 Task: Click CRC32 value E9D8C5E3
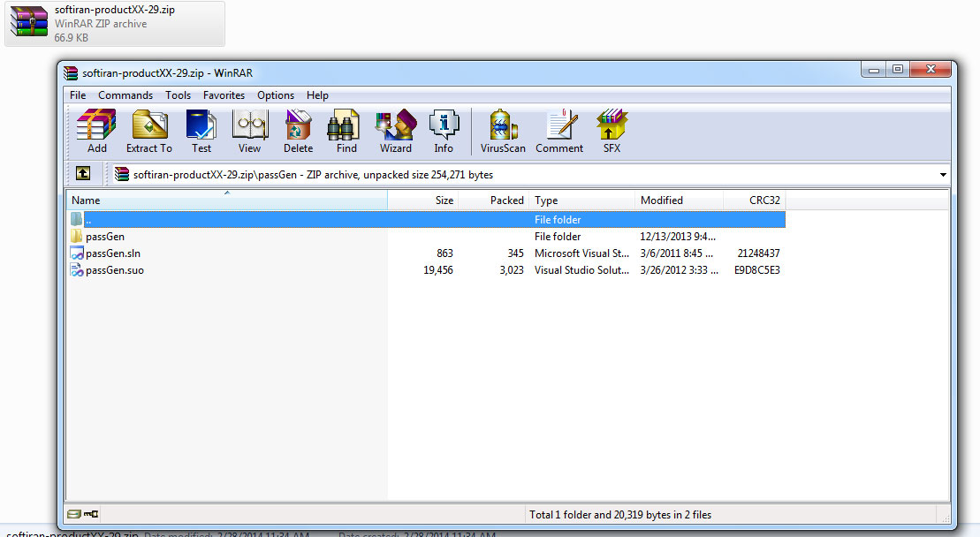pos(757,270)
